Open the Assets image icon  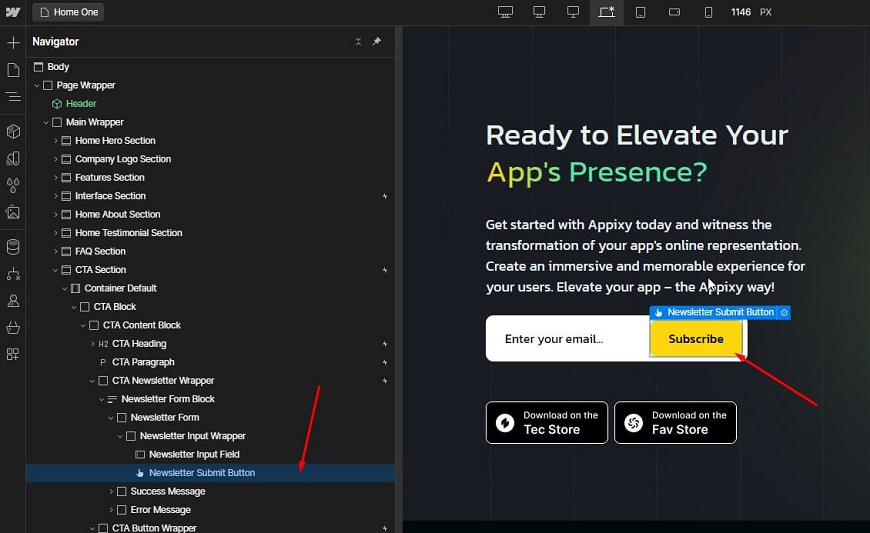point(13,212)
